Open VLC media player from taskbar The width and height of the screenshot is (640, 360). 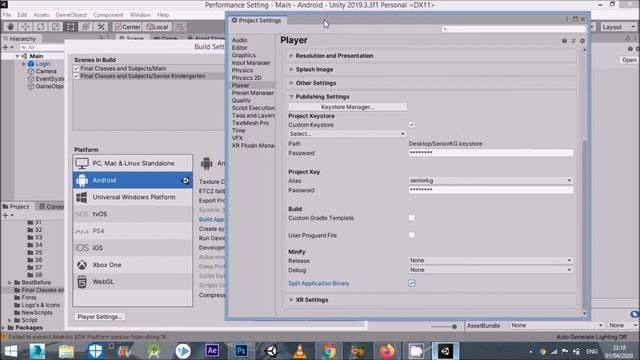pyautogui.click(x=300, y=351)
